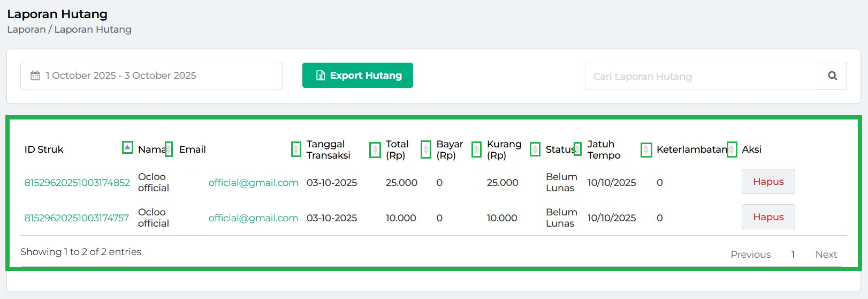Viewport: 868px width, 299px height.
Task: Delete first row with Hapus button
Action: (x=768, y=182)
